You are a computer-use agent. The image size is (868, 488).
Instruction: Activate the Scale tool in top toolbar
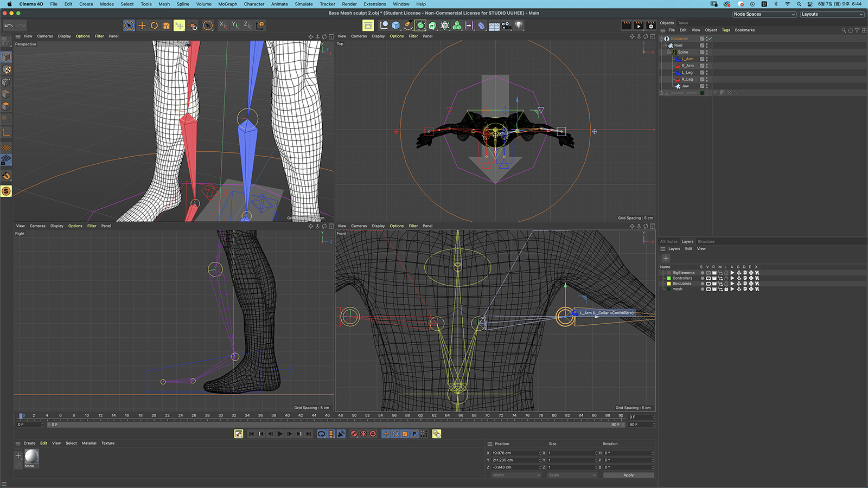pos(167,25)
